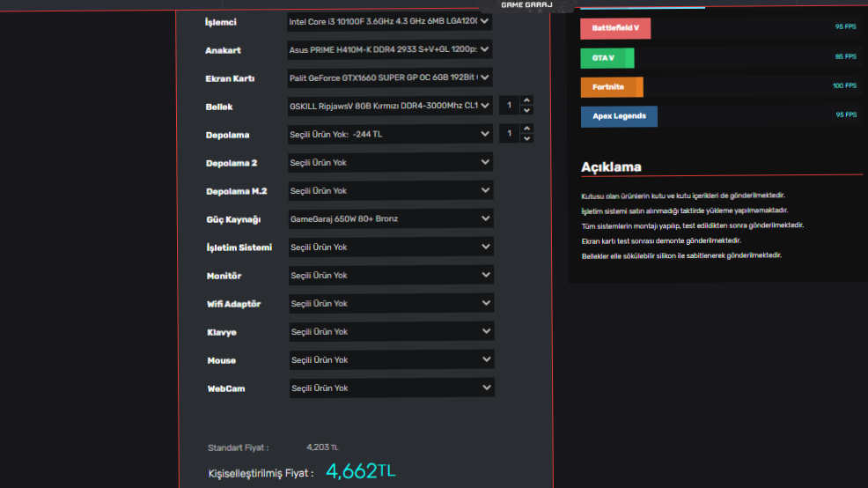Viewport: 868px width, 488px height.
Task: Increase the Depolama quantity with up arrow
Action: coord(527,129)
